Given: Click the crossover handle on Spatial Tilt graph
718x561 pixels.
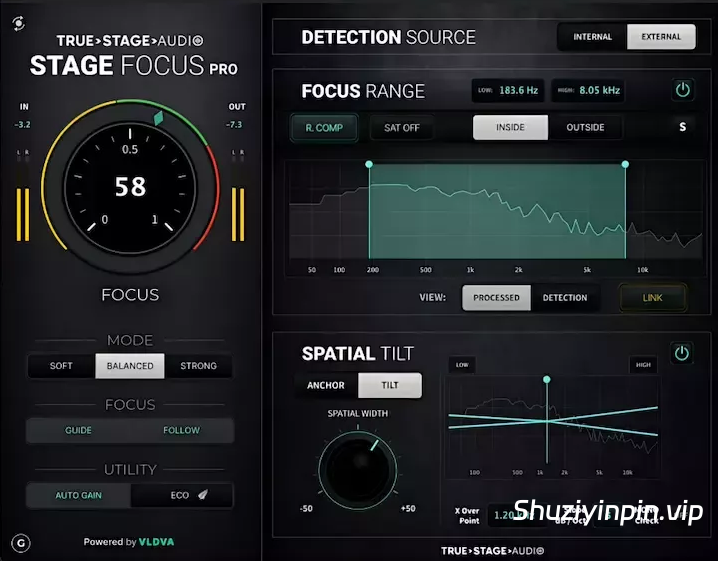Looking at the screenshot, I should [546, 380].
